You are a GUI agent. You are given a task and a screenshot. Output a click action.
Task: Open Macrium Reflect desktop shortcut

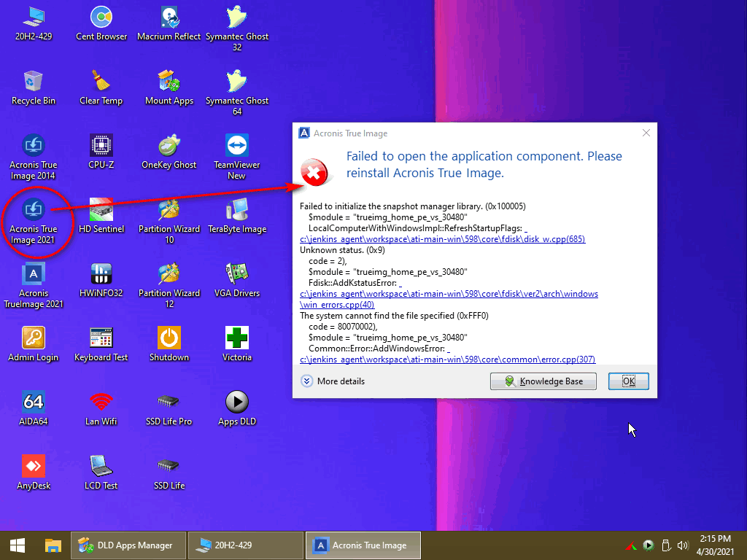point(169,24)
